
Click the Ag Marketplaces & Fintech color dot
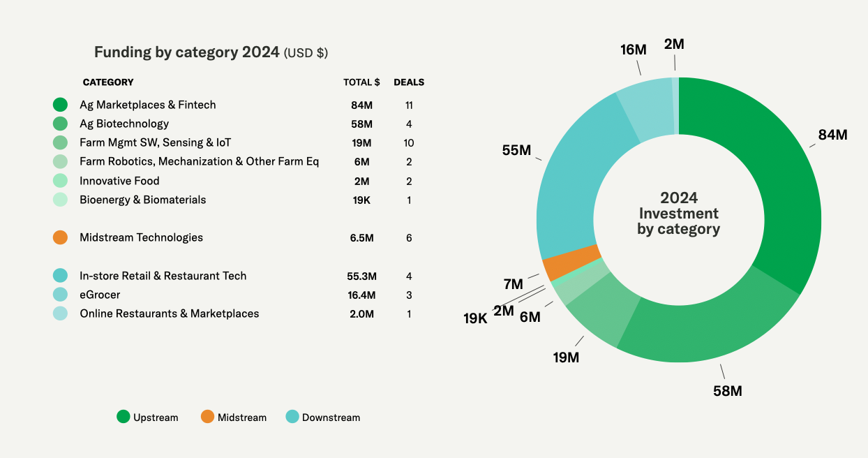(61, 105)
